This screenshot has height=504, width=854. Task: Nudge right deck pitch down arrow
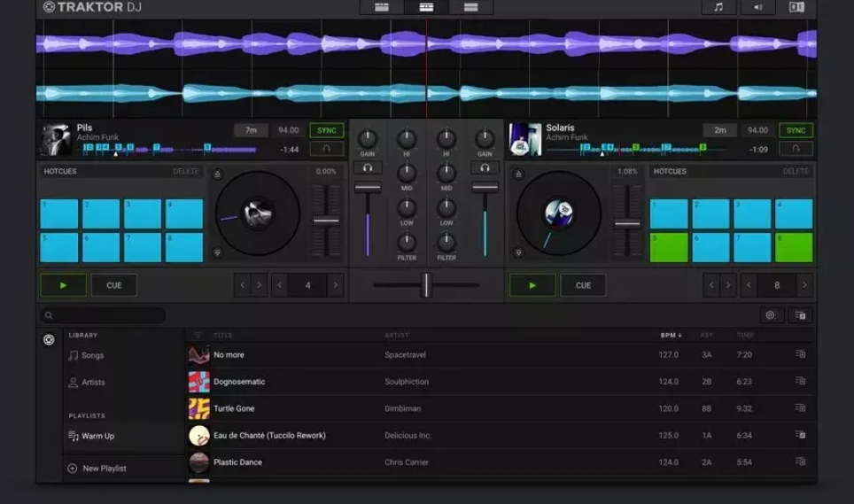click(x=518, y=252)
